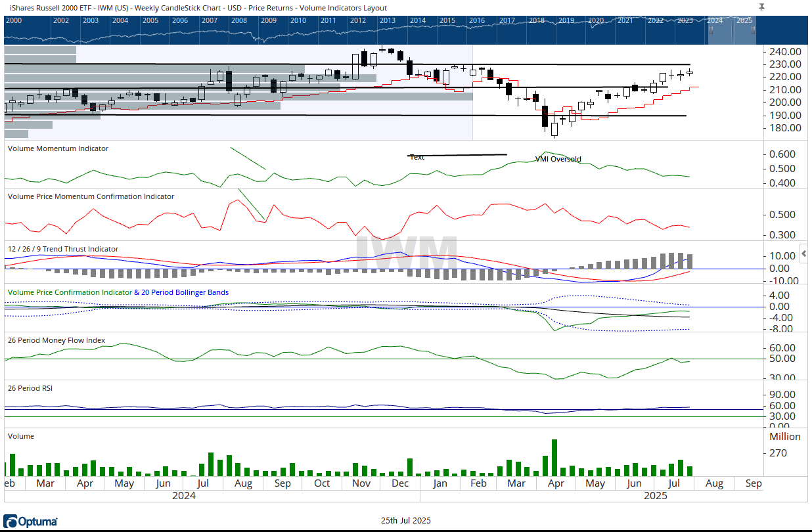Viewport: 812px width, 532px height.
Task: Click the green Volume Price Confirmation Indicator label
Action: pyautogui.click(x=69, y=292)
